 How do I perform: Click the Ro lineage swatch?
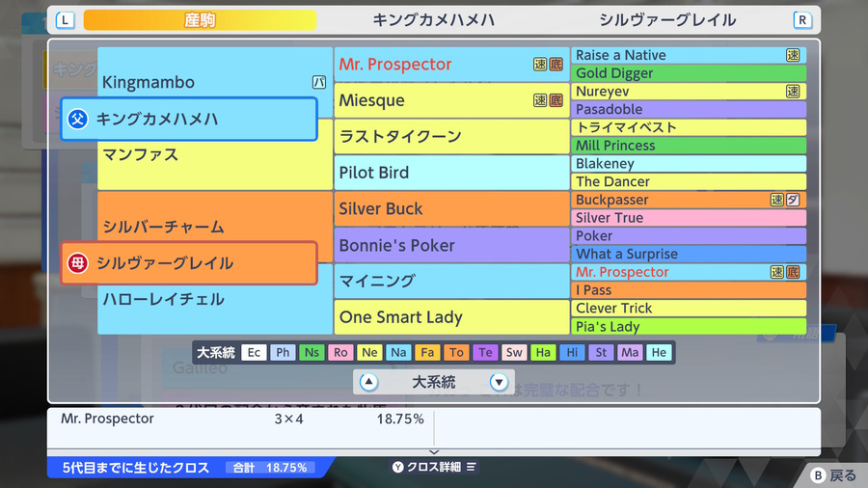340,352
